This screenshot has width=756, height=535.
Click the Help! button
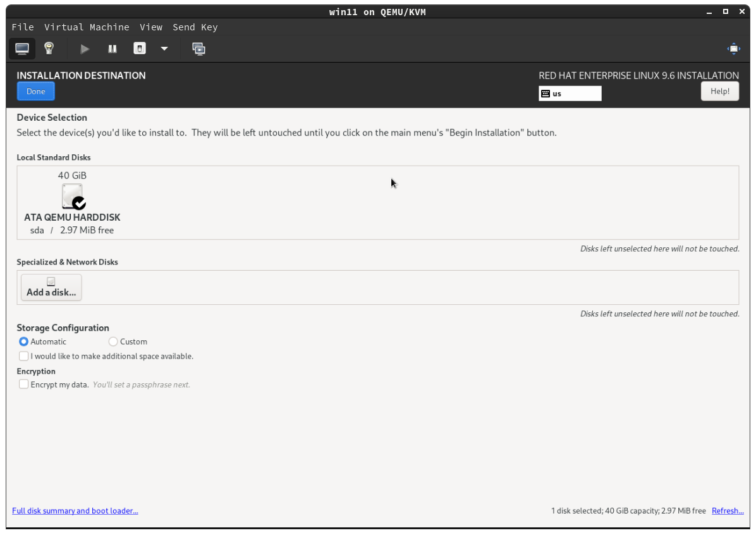point(719,91)
